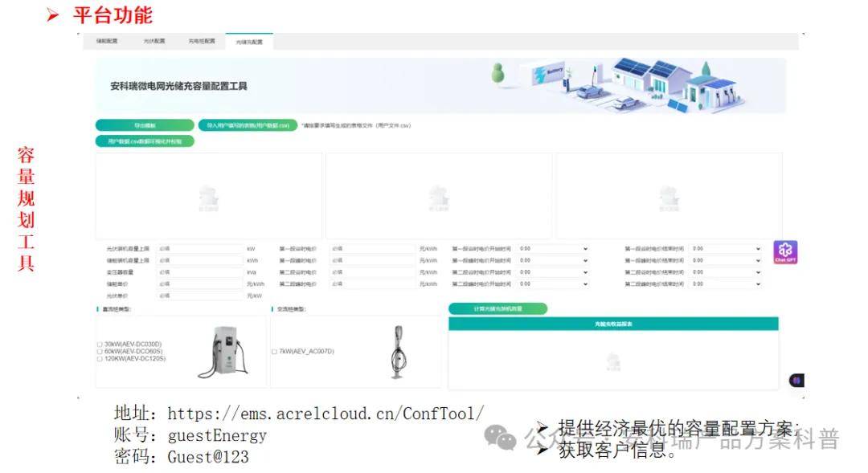This screenshot has width=868, height=473.
Task: Click the account text guestEnergy
Action: (217, 435)
